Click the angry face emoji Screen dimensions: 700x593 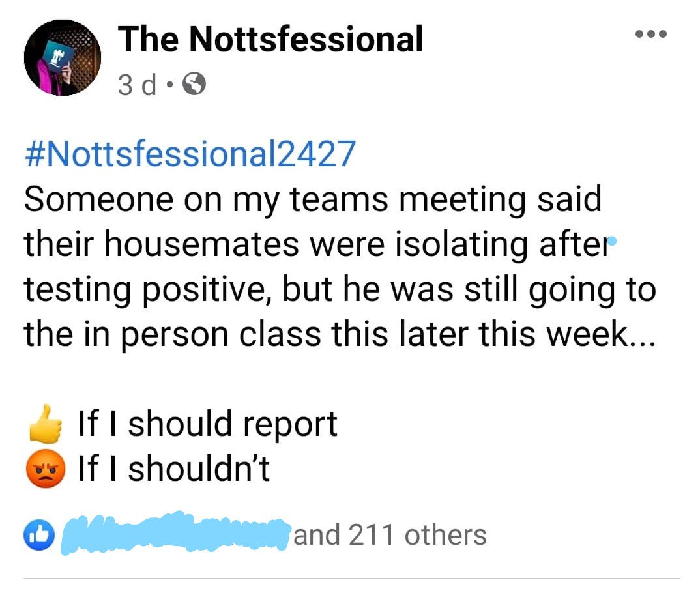[46, 469]
